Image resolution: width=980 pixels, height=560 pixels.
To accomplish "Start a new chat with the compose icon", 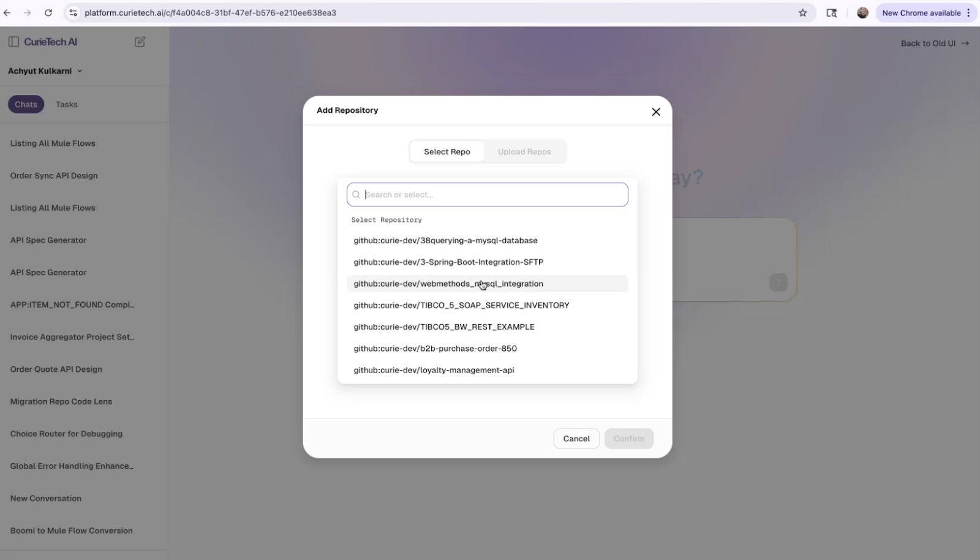I will pos(139,41).
